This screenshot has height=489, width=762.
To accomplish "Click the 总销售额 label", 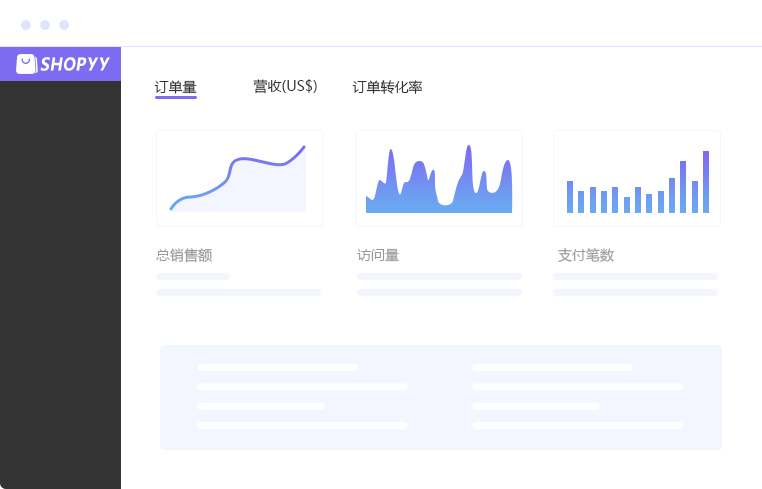I will click(184, 255).
